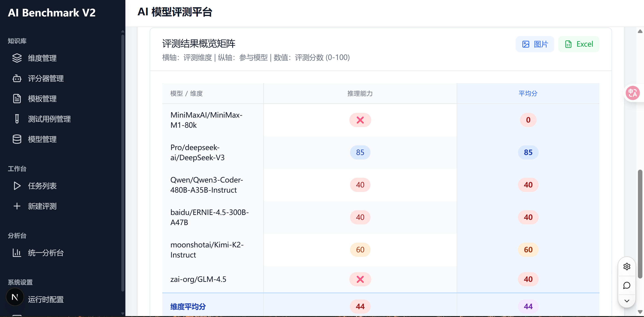Go to 统一分析台 page
Screen dimensions: 644x317
45,253
